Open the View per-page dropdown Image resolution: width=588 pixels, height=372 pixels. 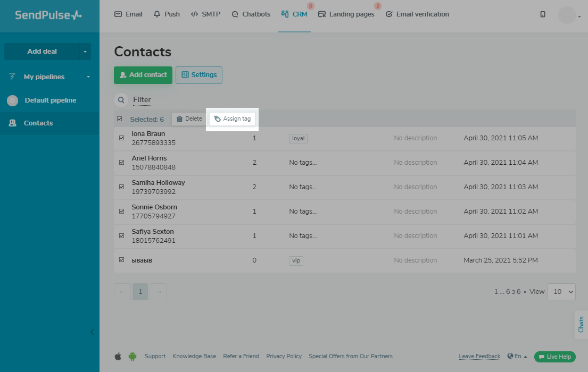[561, 292]
